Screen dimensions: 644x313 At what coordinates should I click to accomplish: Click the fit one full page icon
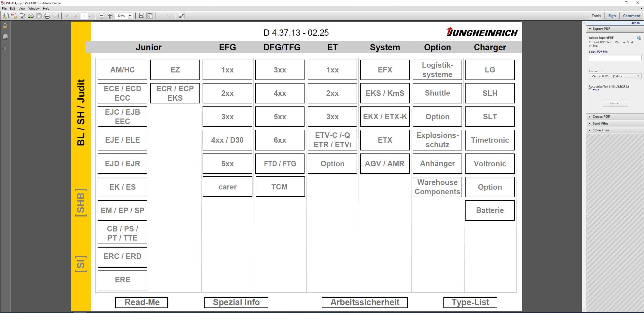[x=150, y=16]
